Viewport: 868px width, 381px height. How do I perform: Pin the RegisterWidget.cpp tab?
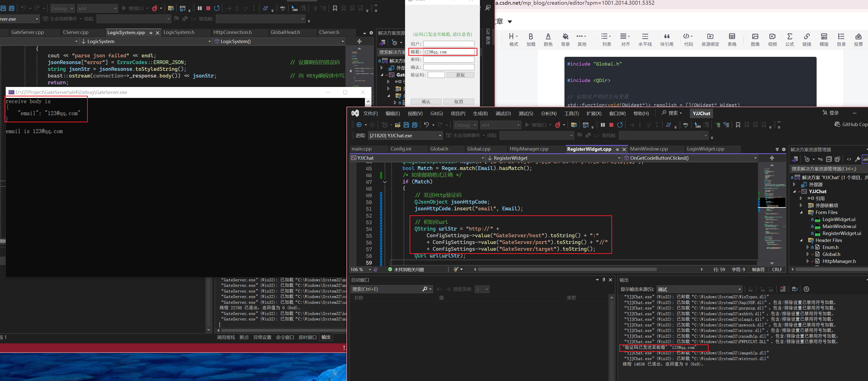(617, 149)
